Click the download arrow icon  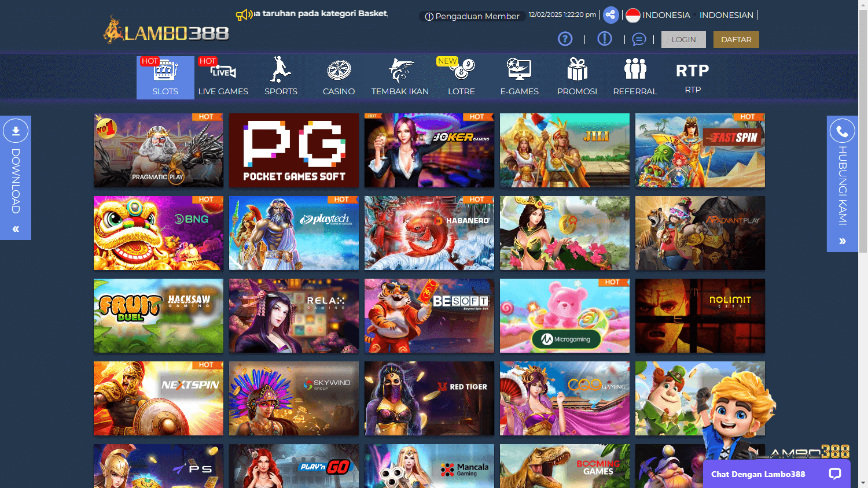16,131
